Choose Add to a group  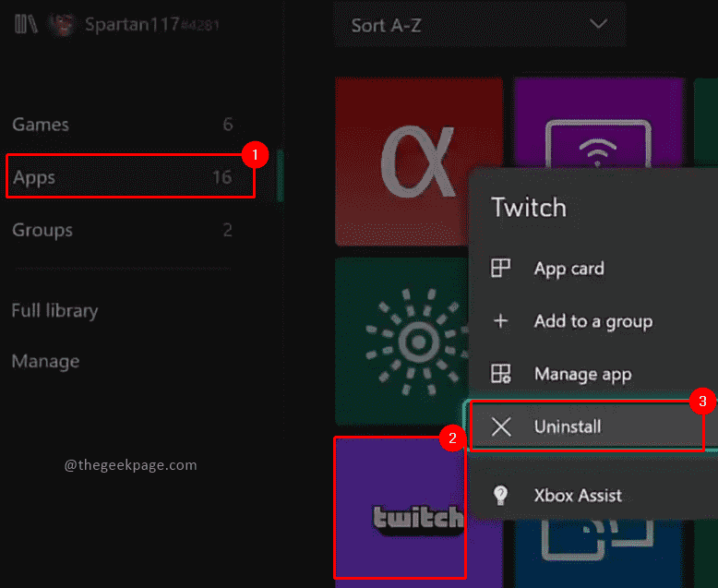594,321
